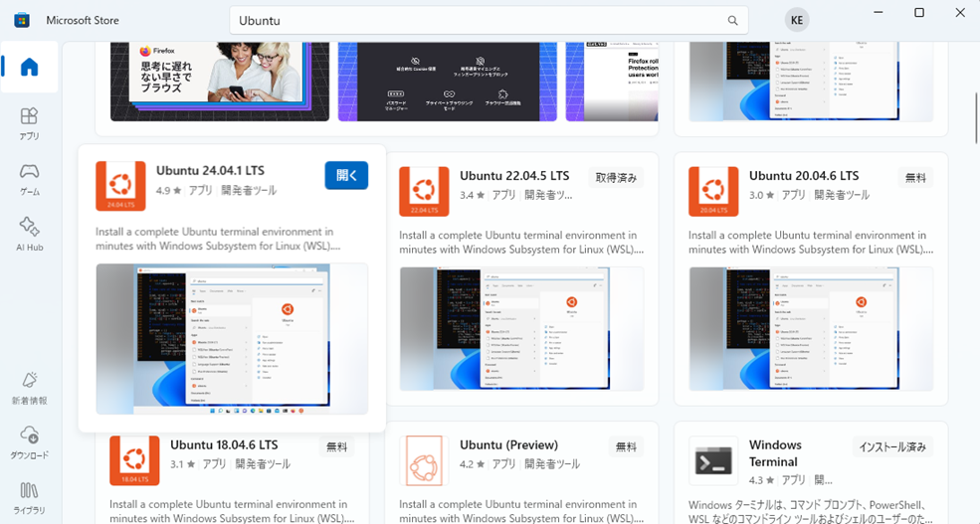Click the Ubuntu 22.04.5 LTS screenshot preview
The image size is (980, 524).
[x=522, y=329]
